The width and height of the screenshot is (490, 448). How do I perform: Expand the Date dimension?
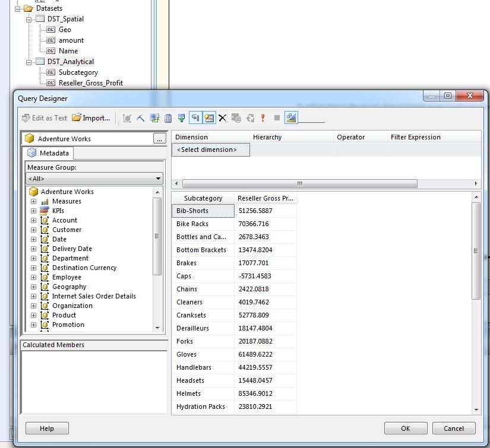click(33, 240)
